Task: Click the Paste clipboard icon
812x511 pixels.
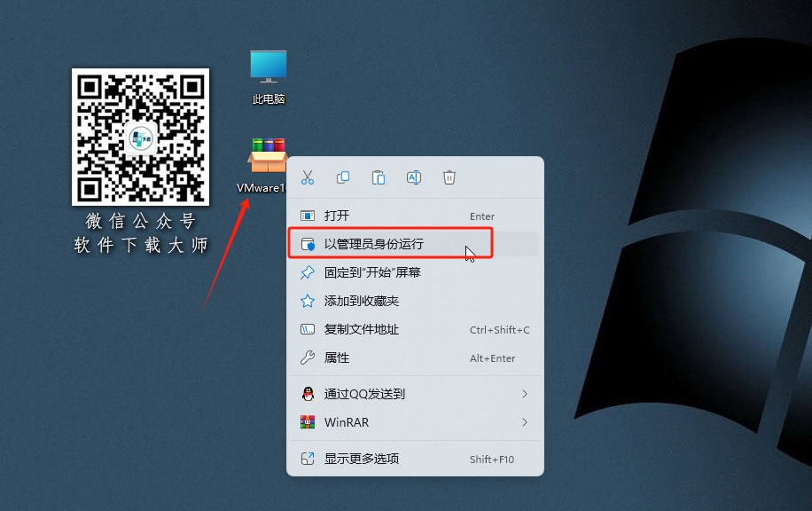Action: click(378, 177)
